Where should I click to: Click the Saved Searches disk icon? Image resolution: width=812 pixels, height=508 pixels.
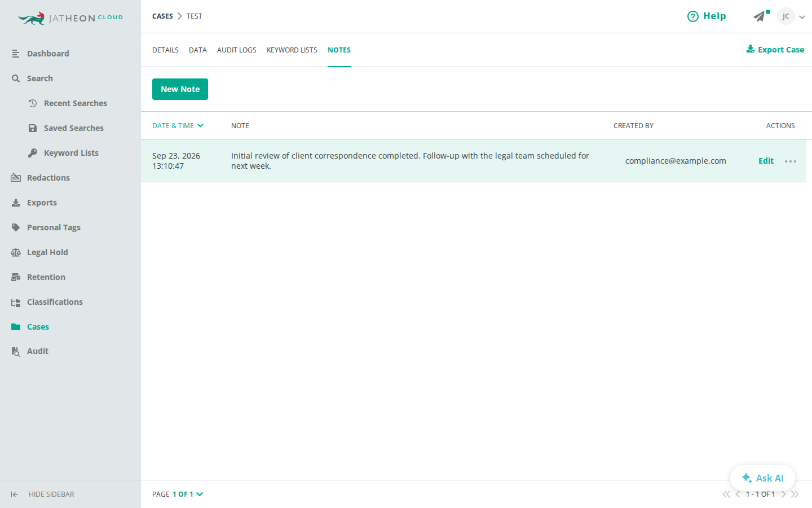coord(33,128)
